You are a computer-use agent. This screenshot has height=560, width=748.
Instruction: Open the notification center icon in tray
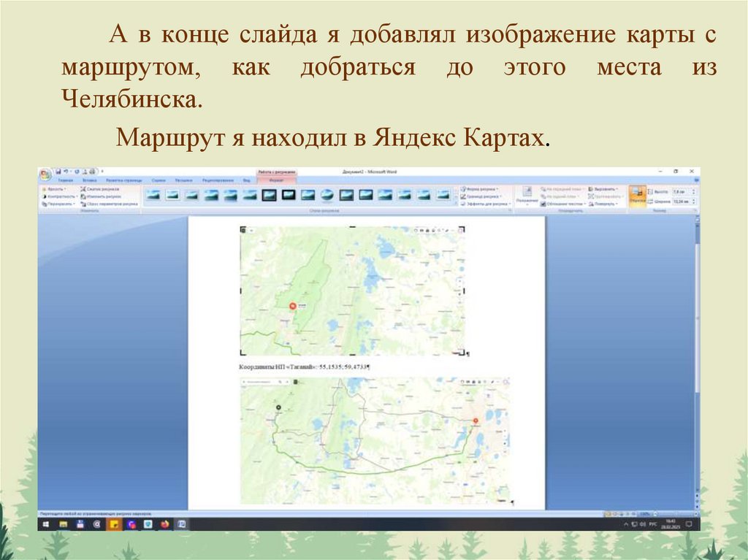tap(689, 524)
